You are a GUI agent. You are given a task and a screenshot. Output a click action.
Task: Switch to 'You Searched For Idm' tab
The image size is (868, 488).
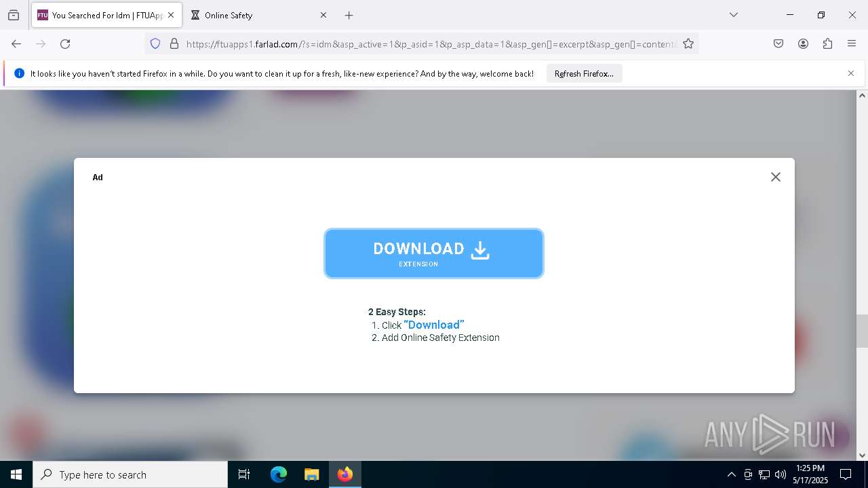tap(106, 15)
